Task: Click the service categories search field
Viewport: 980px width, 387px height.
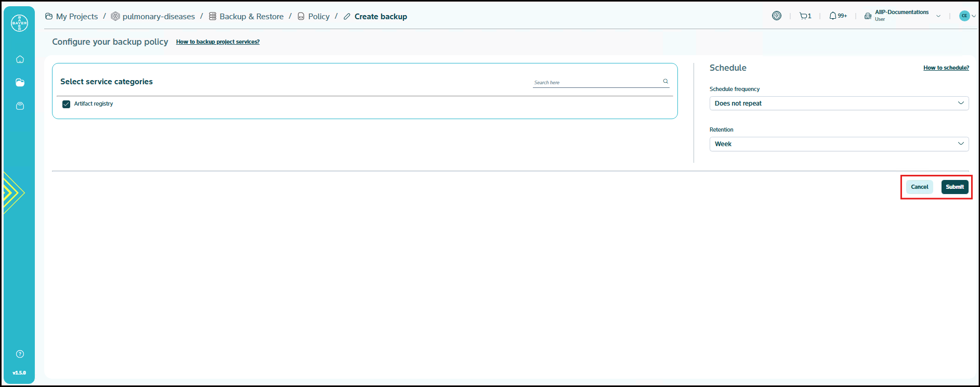Action: pos(595,82)
